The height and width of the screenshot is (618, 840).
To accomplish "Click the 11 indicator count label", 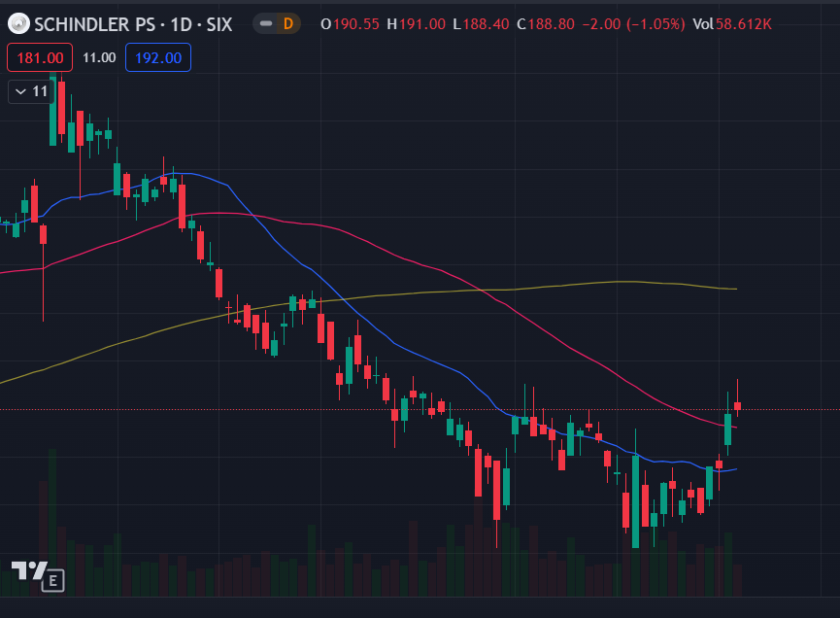I will click(x=40, y=91).
